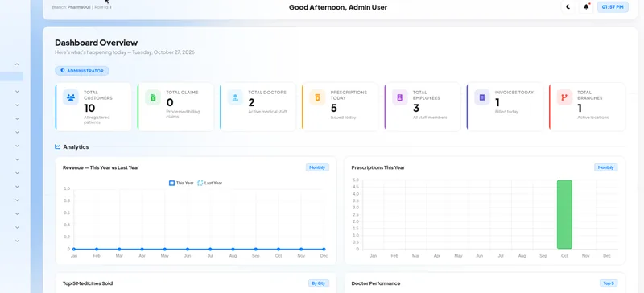Click the green October bar in Prescriptions chart
Image resolution: width=644 pixels, height=293 pixels.
coord(564,214)
